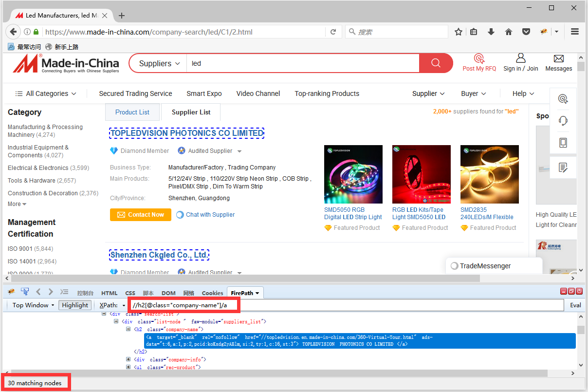Open the browser hamburger menu
Image resolution: width=588 pixels, height=392 pixels.
(575, 32)
